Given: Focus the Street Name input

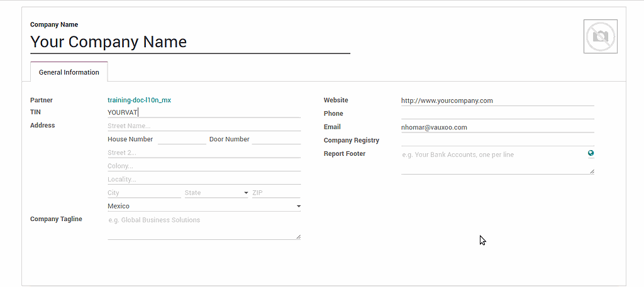Looking at the screenshot, I should coord(204,126).
